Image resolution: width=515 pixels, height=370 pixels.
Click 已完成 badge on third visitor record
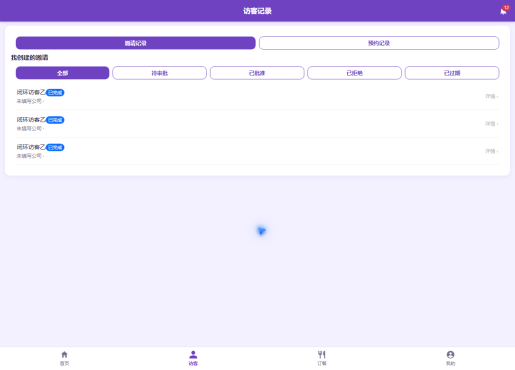point(55,147)
